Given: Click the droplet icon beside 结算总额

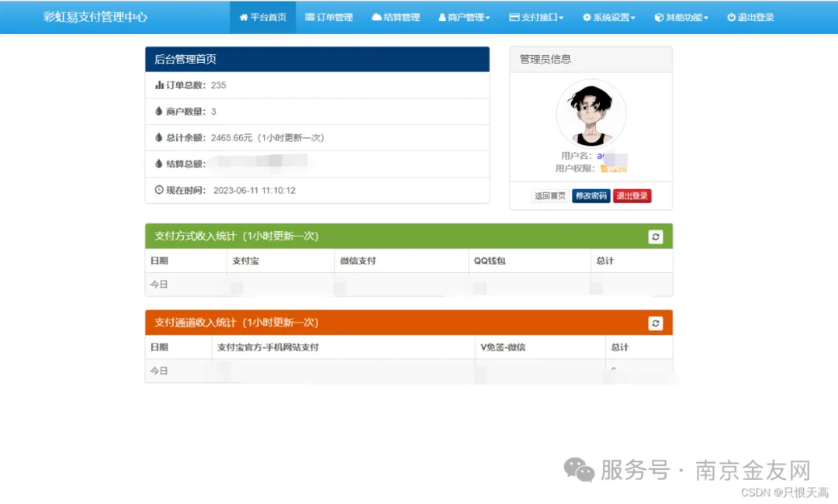Looking at the screenshot, I should point(159,164).
